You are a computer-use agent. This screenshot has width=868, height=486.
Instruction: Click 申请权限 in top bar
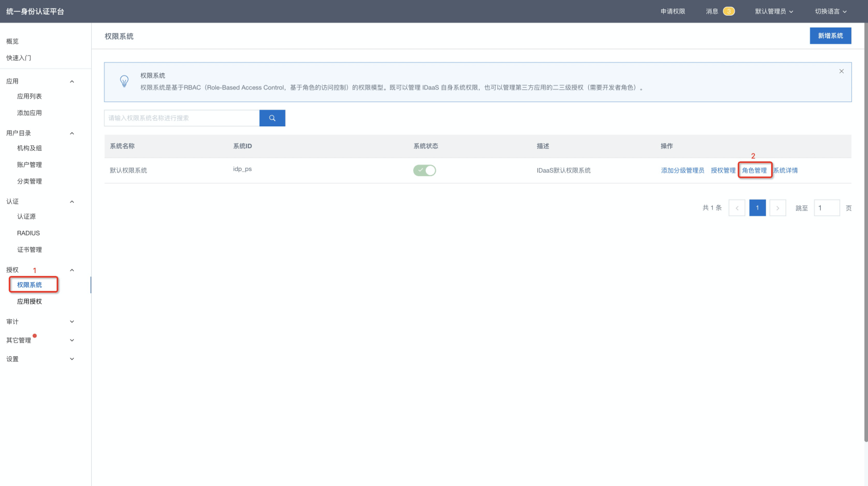(673, 11)
